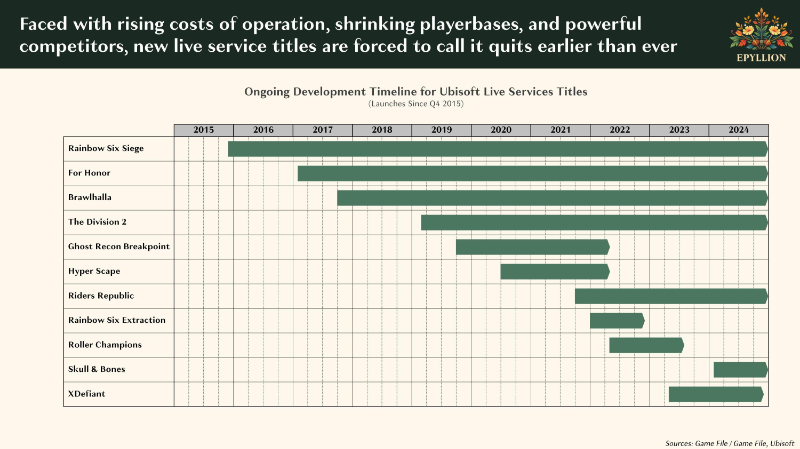
Task: Click the Sources citation text
Action: 730,443
